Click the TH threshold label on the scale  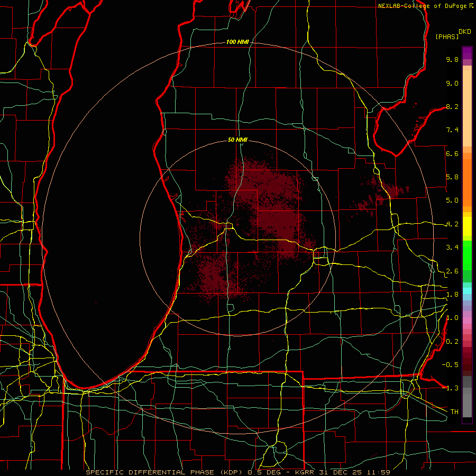454,411
